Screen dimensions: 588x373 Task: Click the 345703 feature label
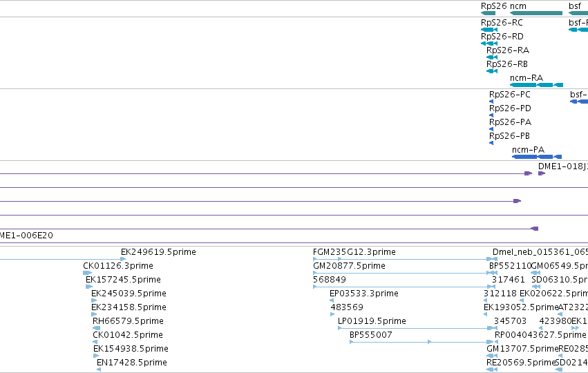(x=510, y=321)
